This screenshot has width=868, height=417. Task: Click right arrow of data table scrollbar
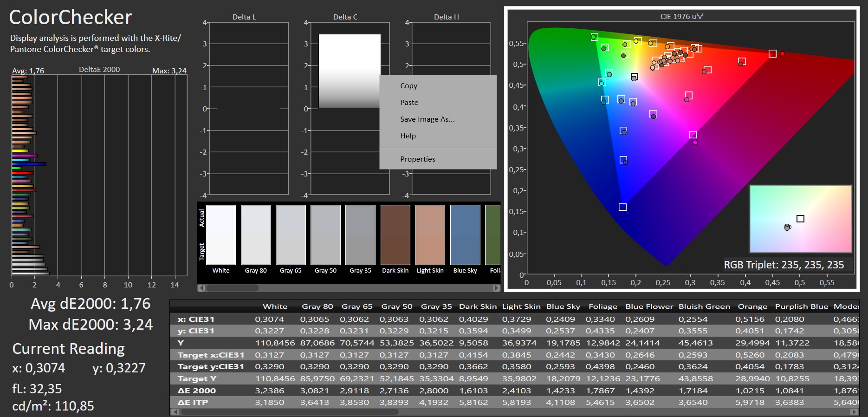855,412
